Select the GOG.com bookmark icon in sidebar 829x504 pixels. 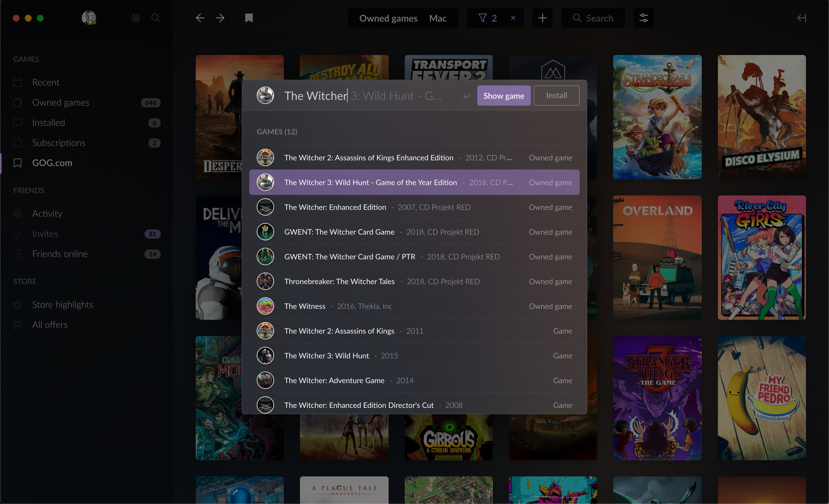click(18, 163)
